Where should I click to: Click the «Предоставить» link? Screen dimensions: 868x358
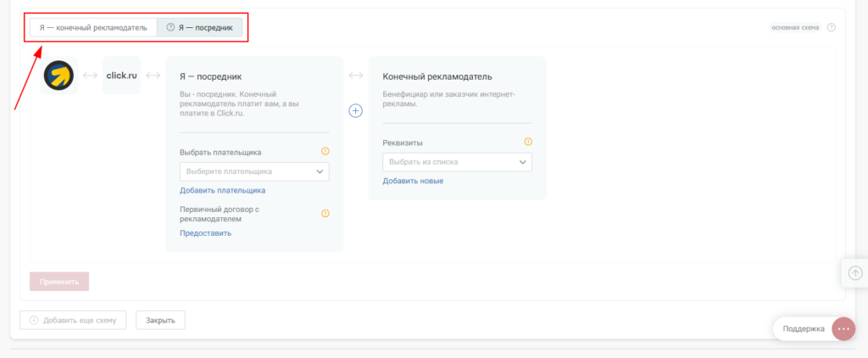click(205, 233)
